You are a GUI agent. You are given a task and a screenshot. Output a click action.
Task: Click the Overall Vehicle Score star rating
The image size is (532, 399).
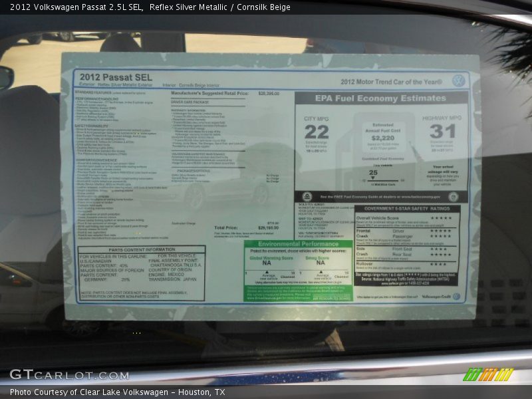440,218
